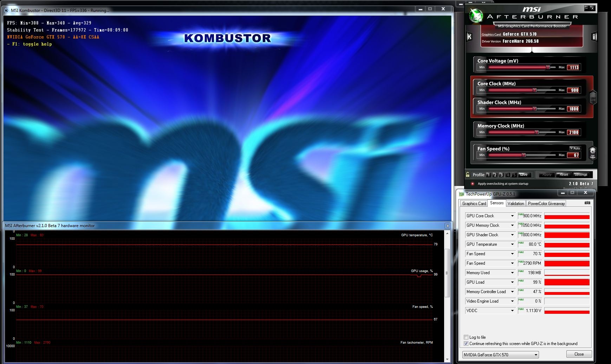Click the Shader Clock slider handle
This screenshot has height=364, width=611.
coord(535,109)
